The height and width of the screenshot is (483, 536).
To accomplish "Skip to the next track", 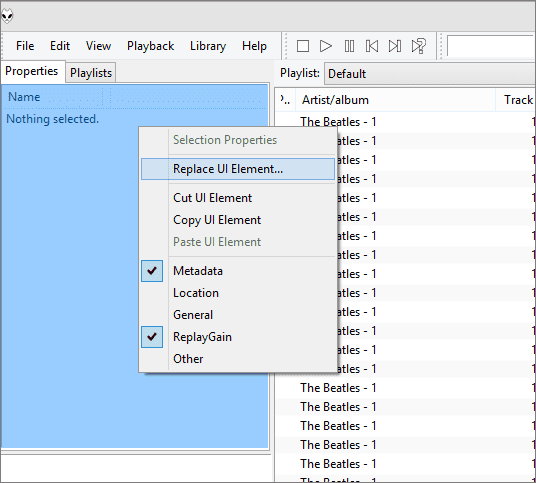I will [x=395, y=46].
